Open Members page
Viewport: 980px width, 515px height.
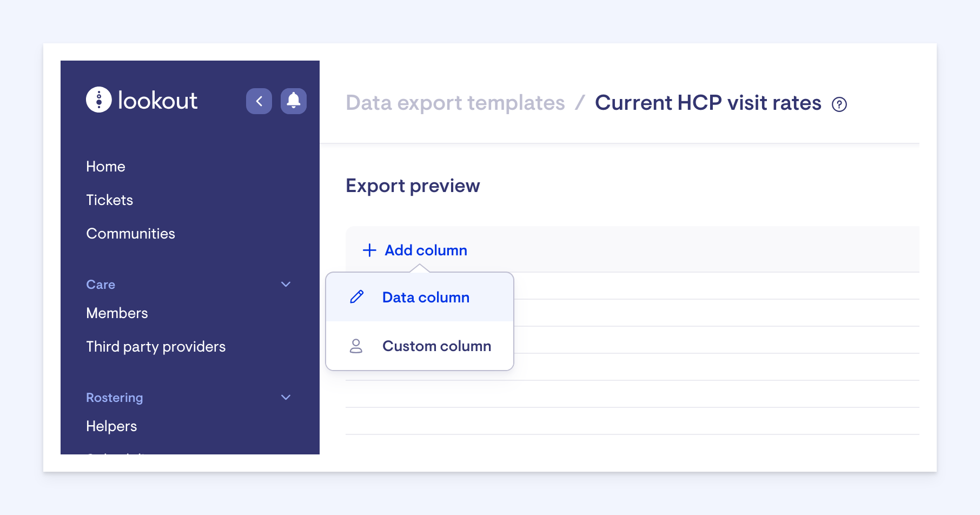[x=117, y=313]
